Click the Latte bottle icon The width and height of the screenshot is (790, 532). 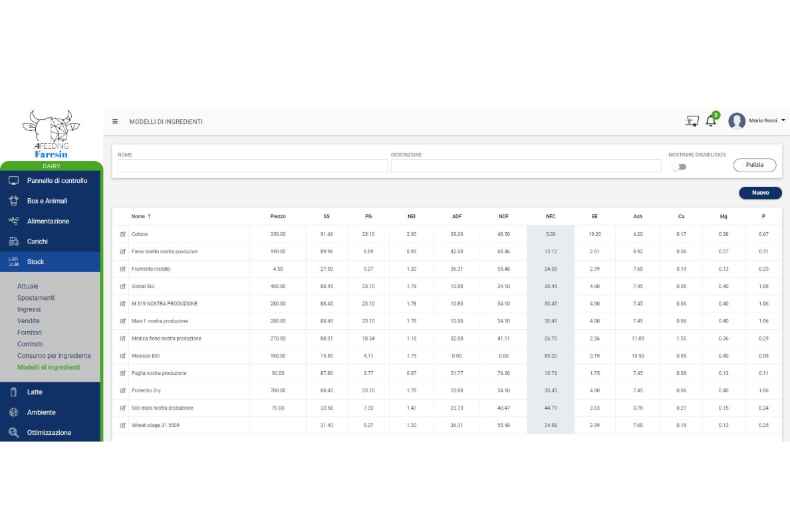tap(13, 392)
